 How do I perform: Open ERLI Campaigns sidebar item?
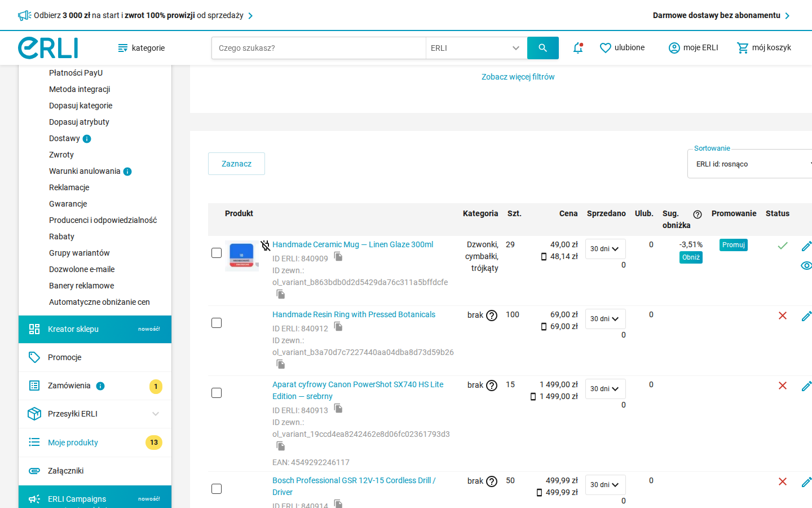click(x=95, y=497)
